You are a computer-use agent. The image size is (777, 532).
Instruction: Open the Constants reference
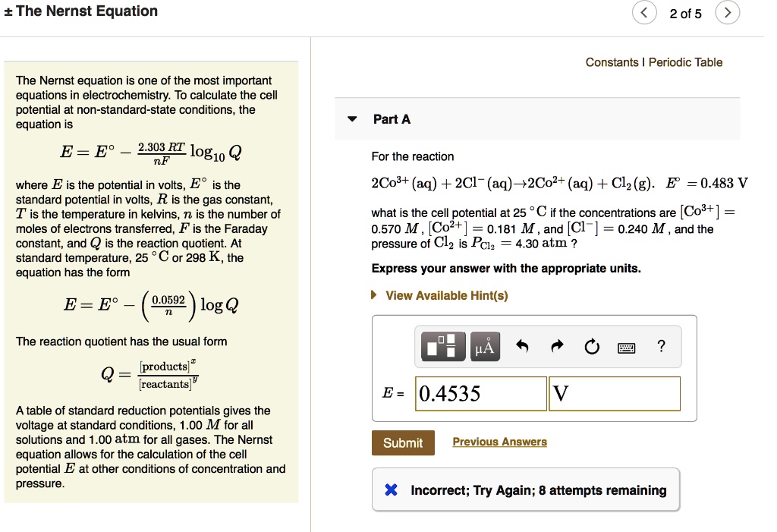(612, 62)
